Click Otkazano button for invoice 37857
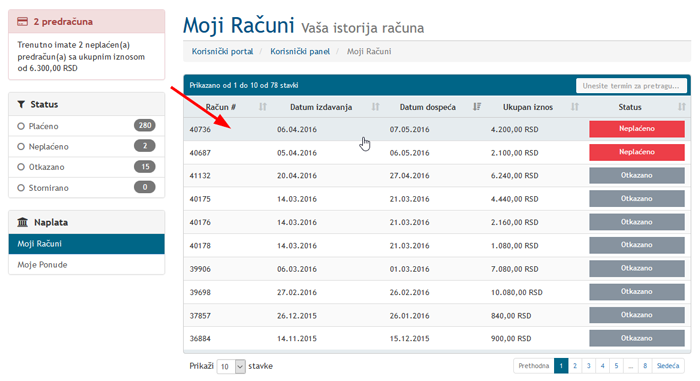The image size is (700, 381). click(x=637, y=315)
